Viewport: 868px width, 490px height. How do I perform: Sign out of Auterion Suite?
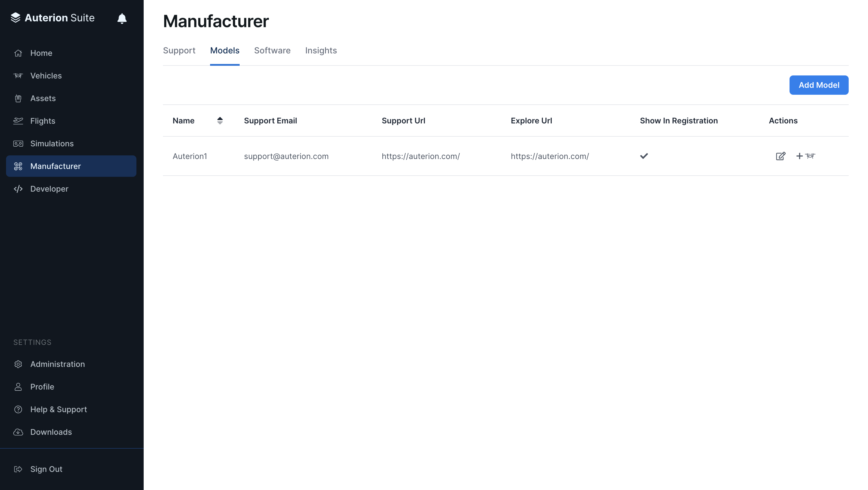(x=46, y=469)
